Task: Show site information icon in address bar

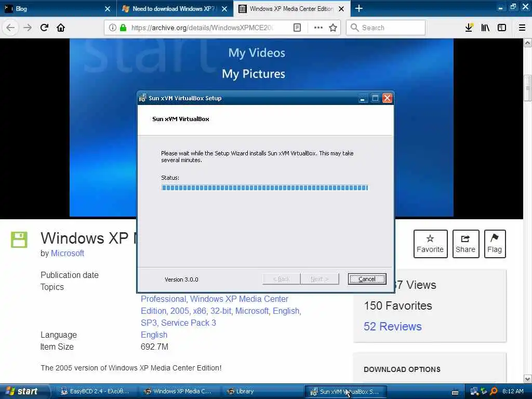Action: pos(112,28)
